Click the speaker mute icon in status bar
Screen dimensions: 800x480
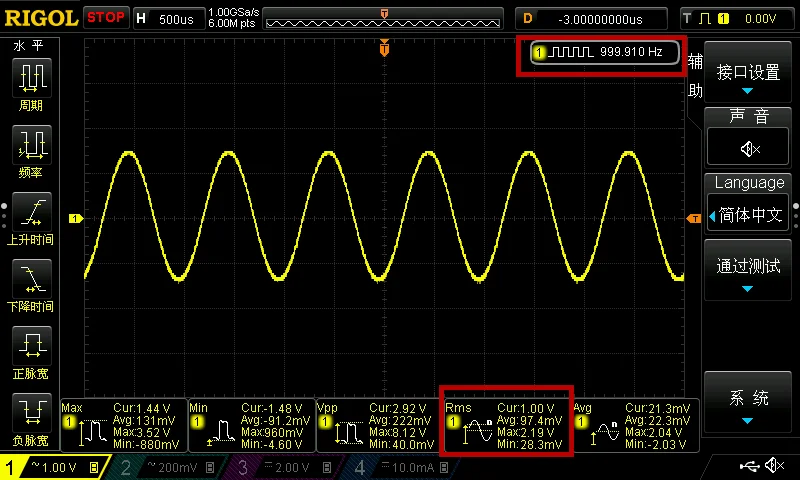(774, 465)
